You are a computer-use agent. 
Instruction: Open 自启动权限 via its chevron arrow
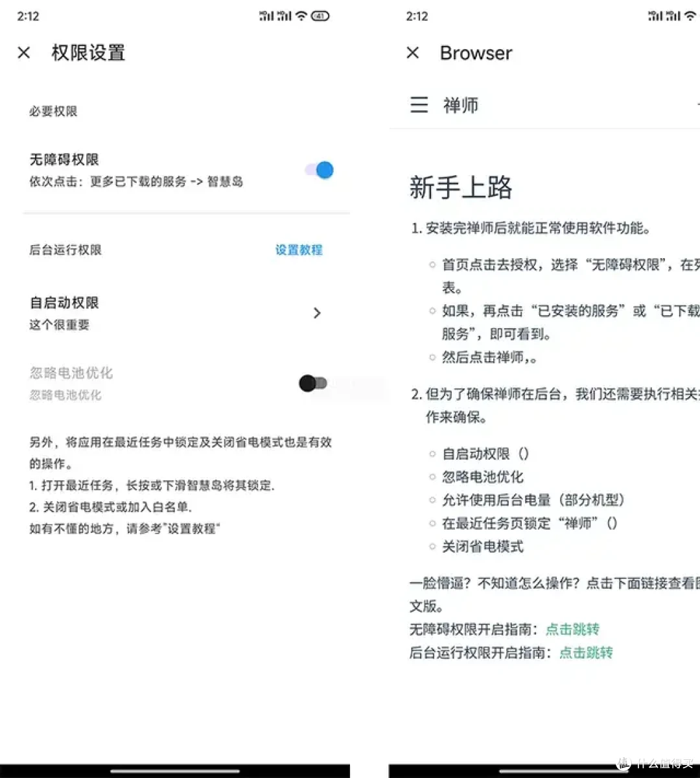click(317, 313)
